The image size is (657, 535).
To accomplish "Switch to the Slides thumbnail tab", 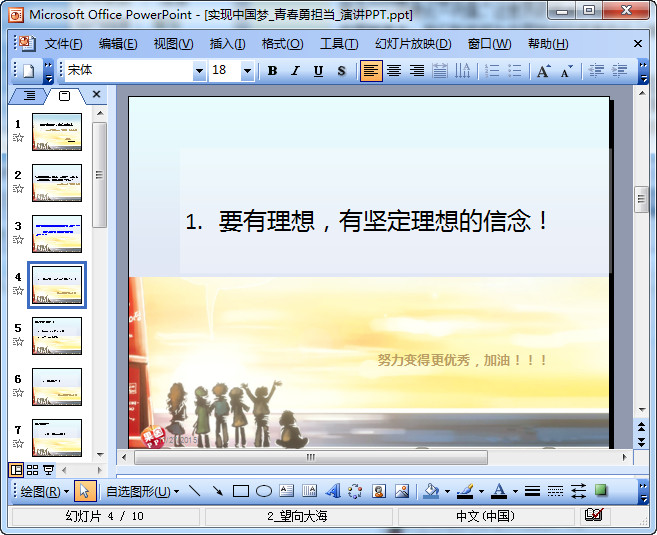I will (65, 96).
